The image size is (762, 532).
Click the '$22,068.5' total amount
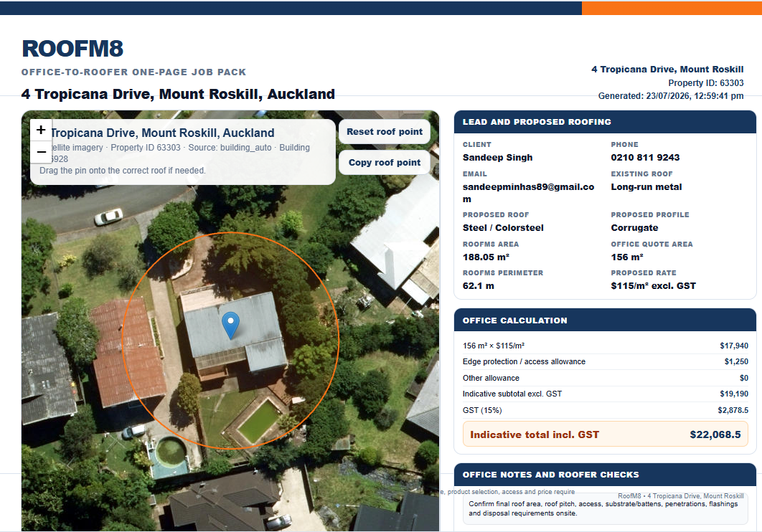pyautogui.click(x=715, y=434)
